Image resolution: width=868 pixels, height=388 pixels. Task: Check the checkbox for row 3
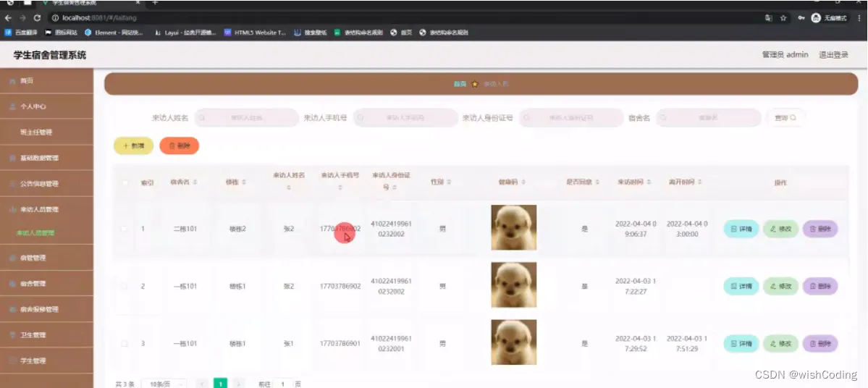125,344
